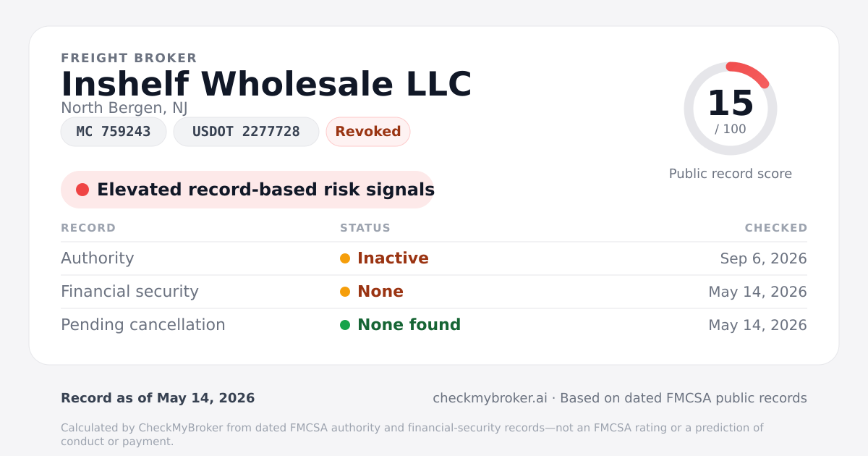This screenshot has height=456, width=868.
Task: Open the checkmybroker.ai link
Action: point(490,398)
